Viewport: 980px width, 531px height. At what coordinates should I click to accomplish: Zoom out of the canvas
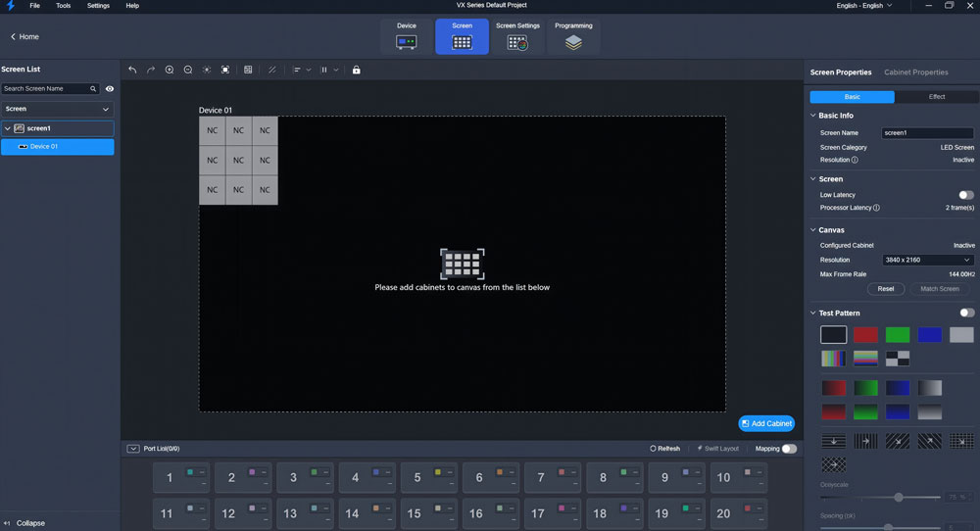188,70
